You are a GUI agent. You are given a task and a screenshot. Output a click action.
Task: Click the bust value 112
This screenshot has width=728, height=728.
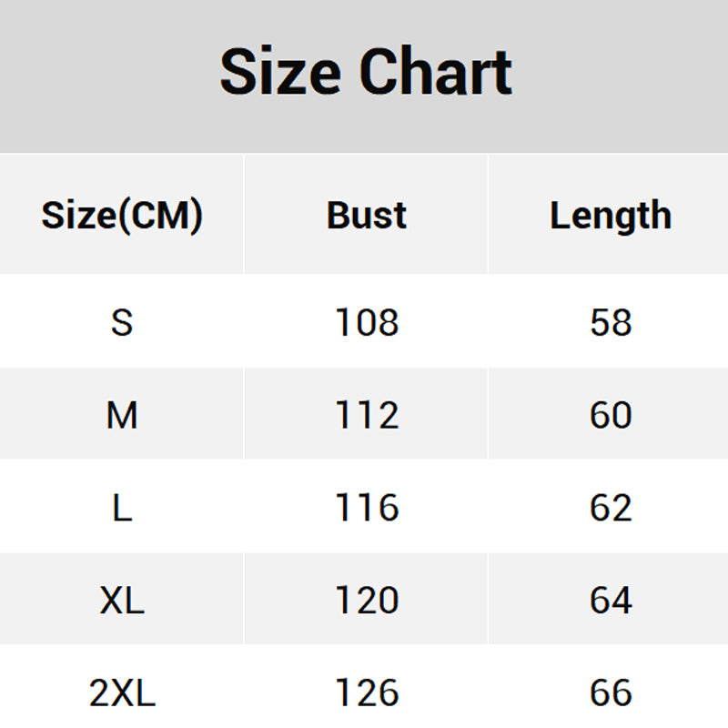click(x=367, y=415)
